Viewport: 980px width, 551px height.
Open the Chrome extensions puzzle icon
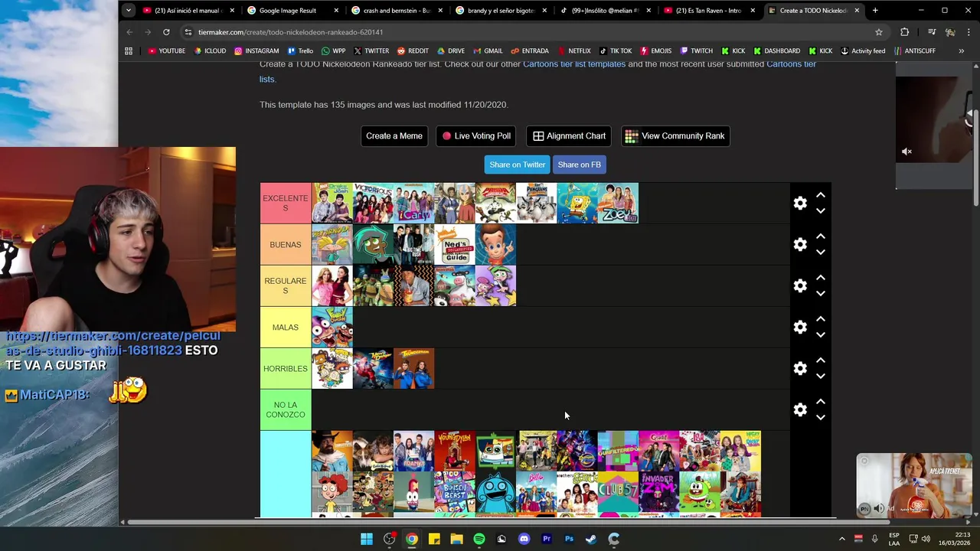click(x=904, y=32)
